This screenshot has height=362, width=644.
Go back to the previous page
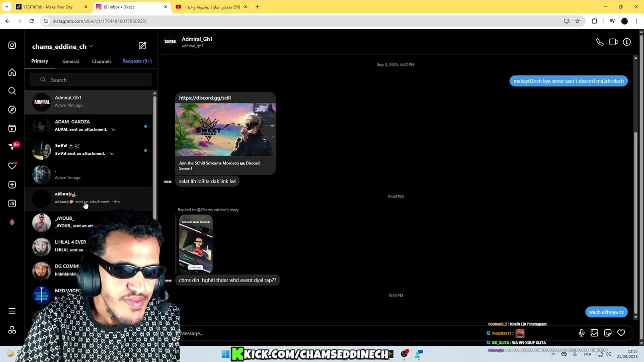tap(7, 21)
